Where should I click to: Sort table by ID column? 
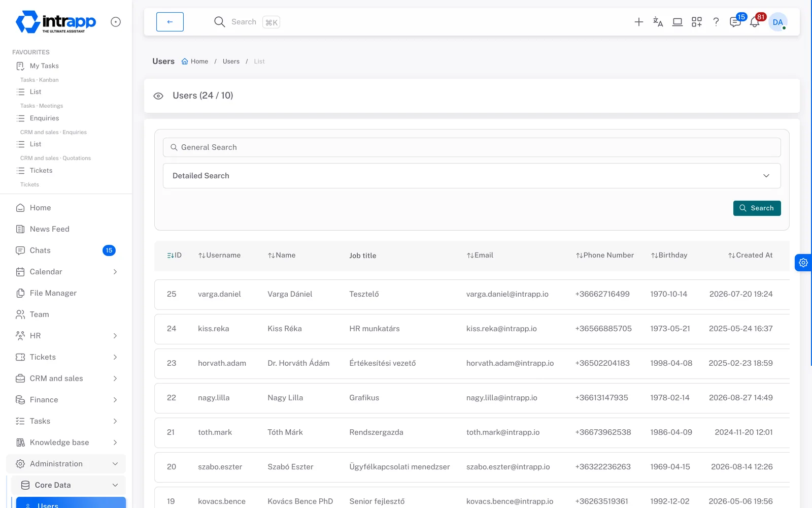[174, 256]
